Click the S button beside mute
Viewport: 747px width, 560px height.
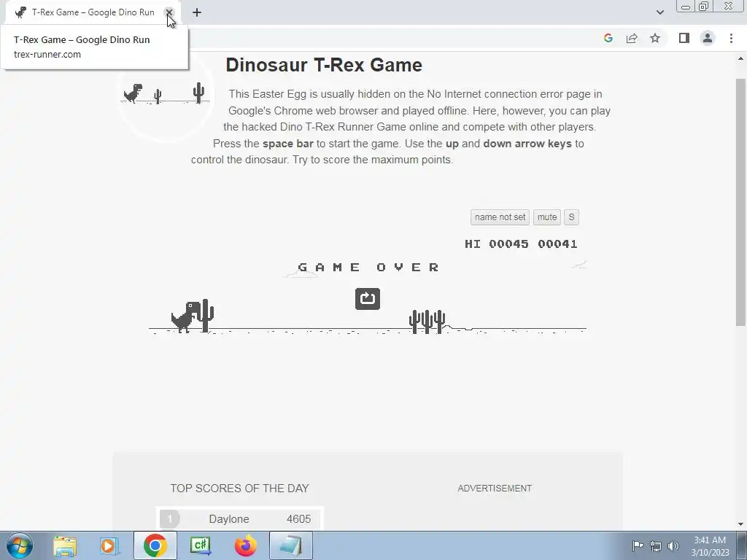pos(571,217)
